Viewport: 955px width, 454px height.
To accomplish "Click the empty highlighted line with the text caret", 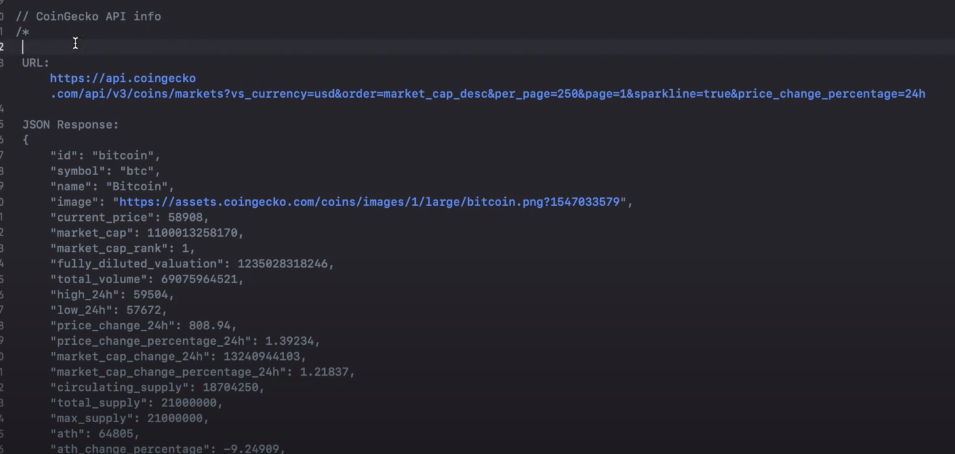I will (x=478, y=48).
